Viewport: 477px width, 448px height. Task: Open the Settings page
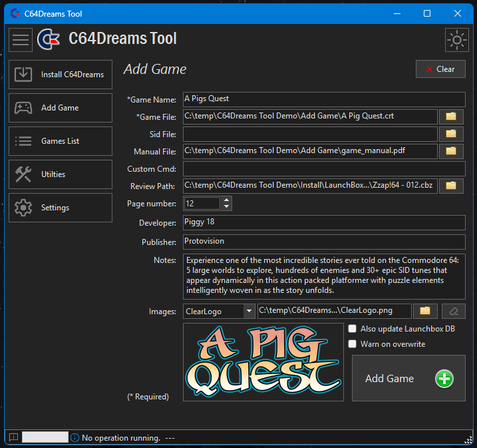(x=61, y=208)
